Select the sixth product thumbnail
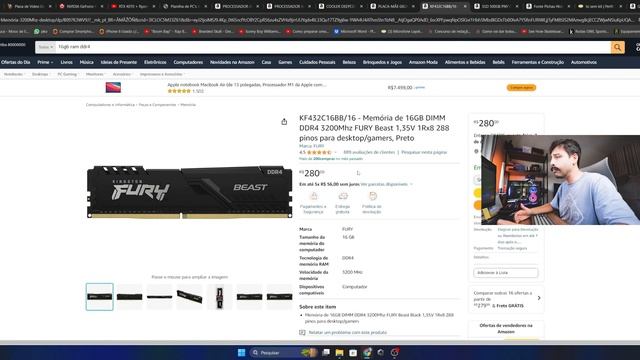Image resolution: width=640 pixels, height=360 pixels. 249,297
